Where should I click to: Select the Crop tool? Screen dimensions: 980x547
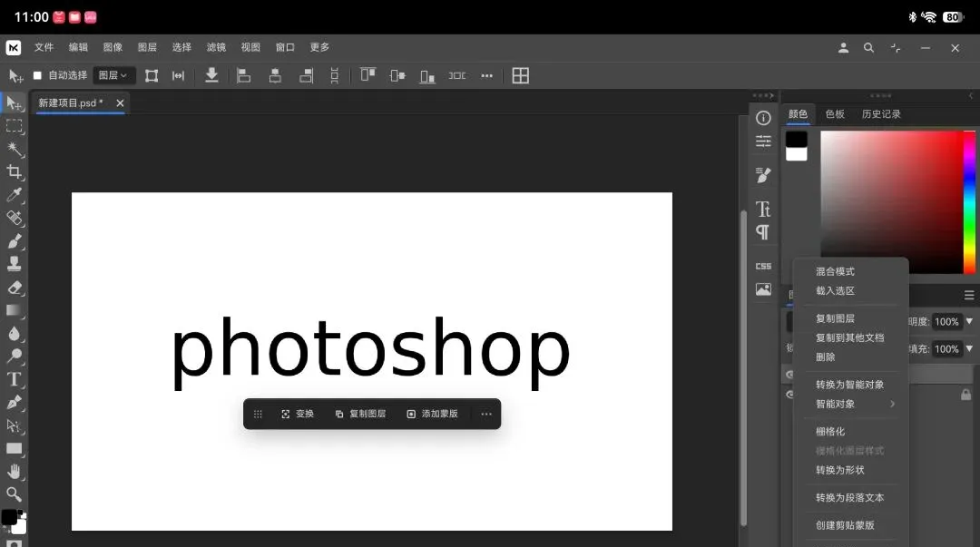tap(14, 172)
